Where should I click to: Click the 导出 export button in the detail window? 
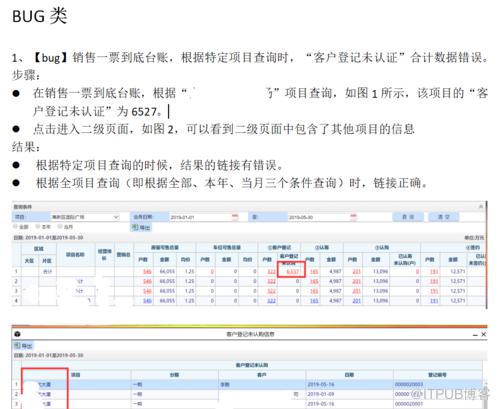pyautogui.click(x=23, y=346)
